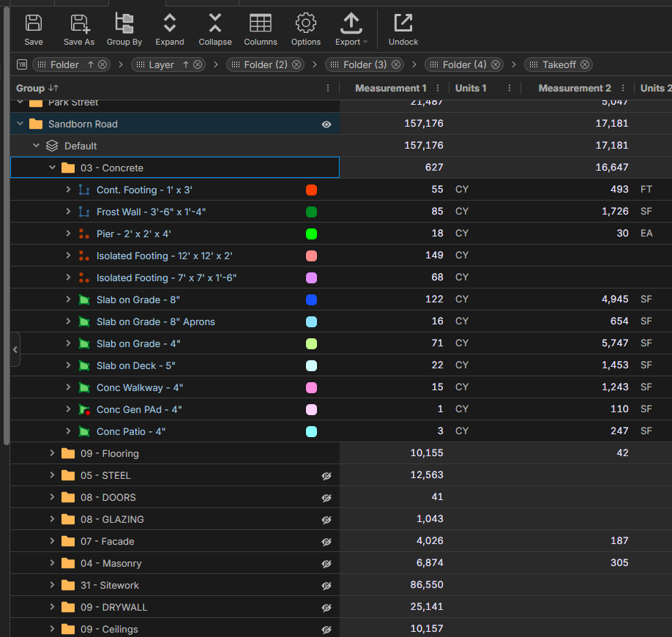Show the 08 - DOORS folder
672x637 pixels.
pyautogui.click(x=326, y=498)
